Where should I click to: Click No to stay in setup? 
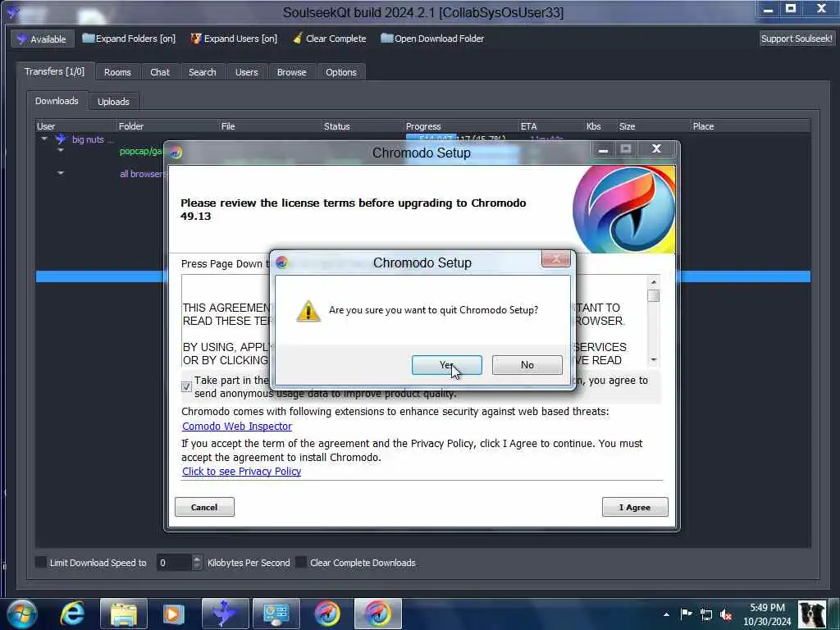pyautogui.click(x=527, y=365)
